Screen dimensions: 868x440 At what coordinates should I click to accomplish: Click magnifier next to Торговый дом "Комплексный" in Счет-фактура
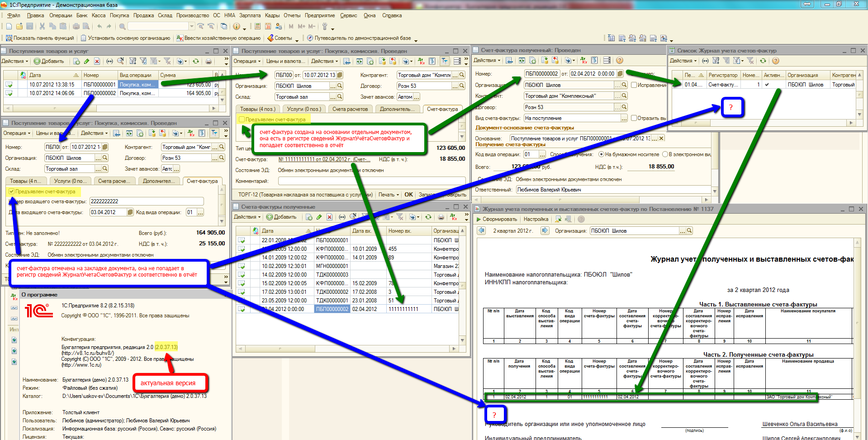point(624,96)
